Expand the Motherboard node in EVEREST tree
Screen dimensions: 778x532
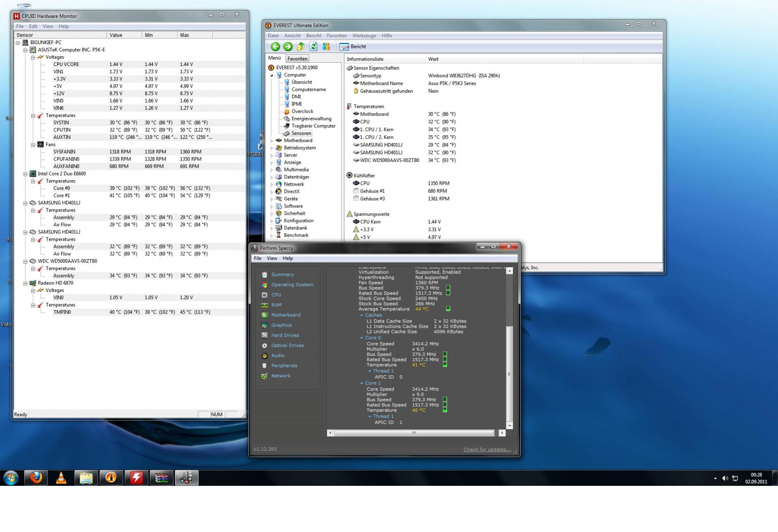(272, 141)
